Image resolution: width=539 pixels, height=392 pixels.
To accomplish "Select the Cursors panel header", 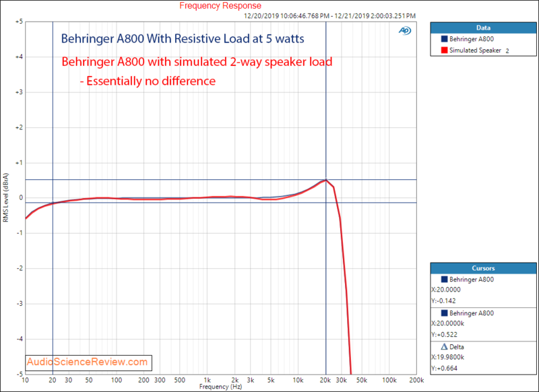I will (x=483, y=267).
